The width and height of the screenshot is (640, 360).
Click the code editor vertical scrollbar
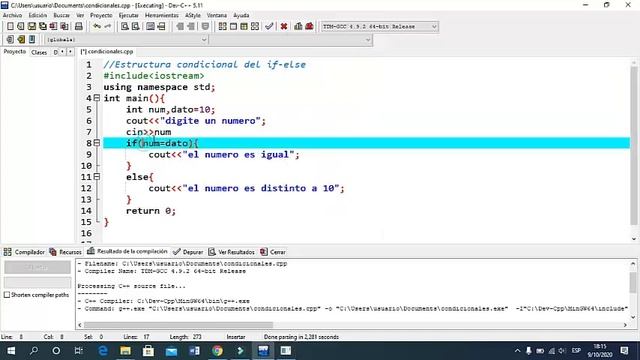point(633,145)
